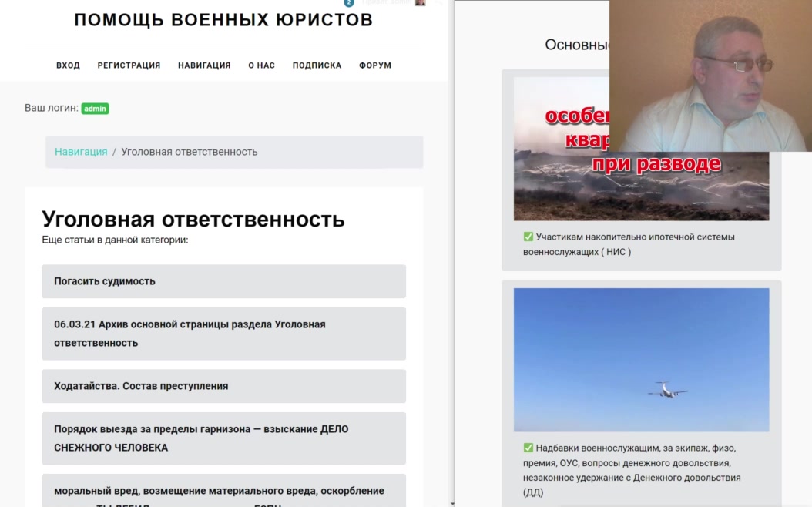Open 'Ходатайства. Состав преступления' article
Image resolution: width=812 pixels, height=507 pixels.
(x=223, y=386)
